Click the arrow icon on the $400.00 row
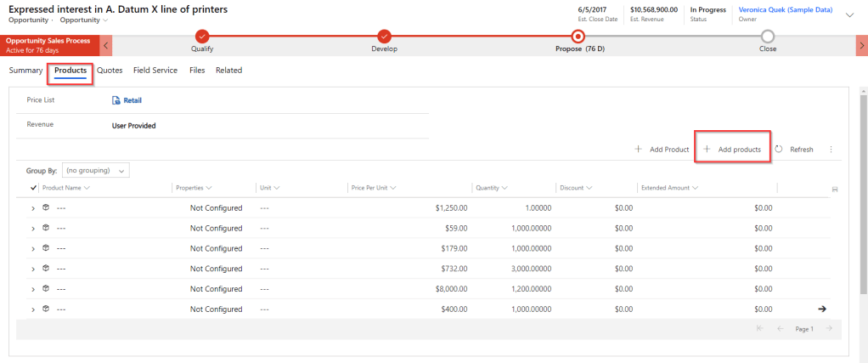 coord(821,309)
